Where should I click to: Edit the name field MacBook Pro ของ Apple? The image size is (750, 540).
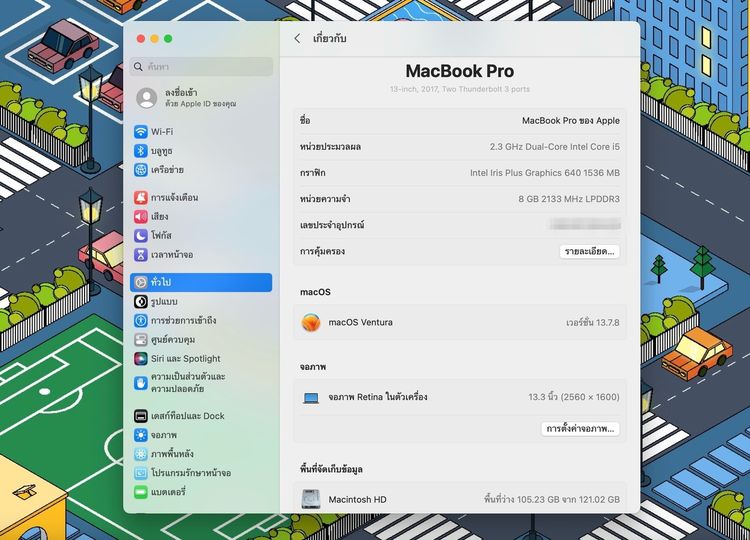pos(571,121)
